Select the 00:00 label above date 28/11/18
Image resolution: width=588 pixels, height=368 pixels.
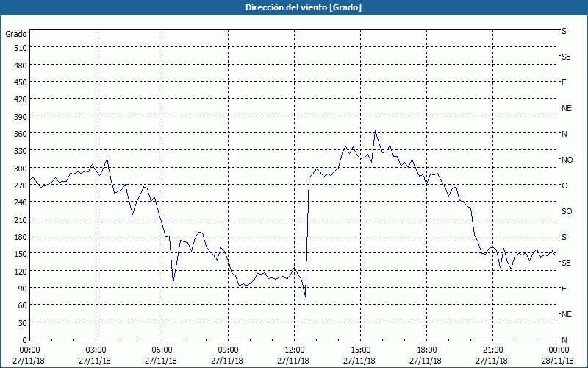click(559, 350)
